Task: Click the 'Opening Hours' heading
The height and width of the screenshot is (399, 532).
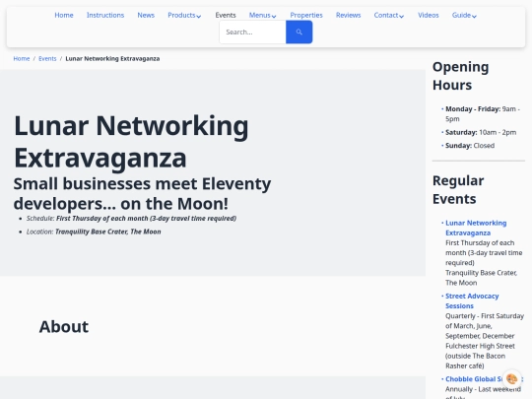Action: (x=460, y=76)
